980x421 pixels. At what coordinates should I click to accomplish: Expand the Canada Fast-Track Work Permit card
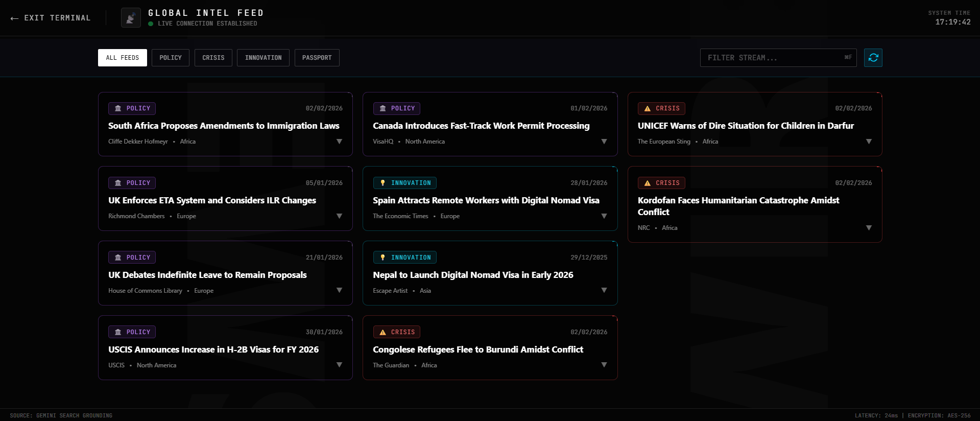pos(604,142)
